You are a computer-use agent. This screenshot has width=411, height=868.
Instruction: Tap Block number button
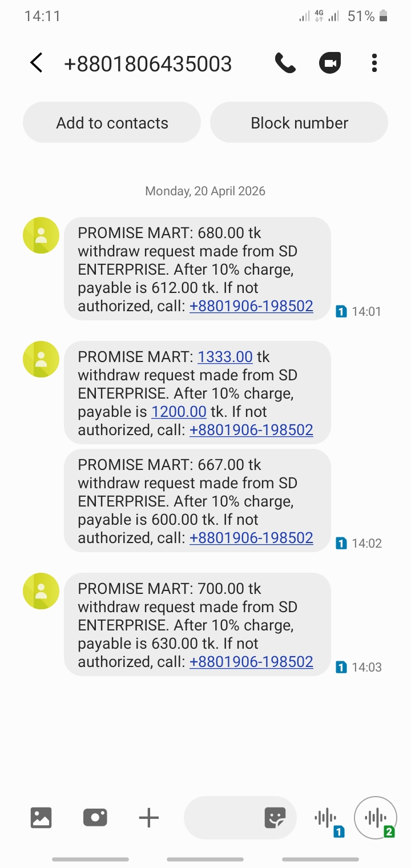pyautogui.click(x=299, y=123)
